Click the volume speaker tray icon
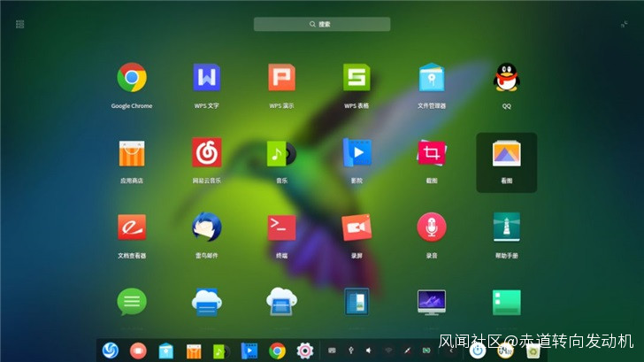Image resolution: width=644 pixels, height=362 pixels. [369, 350]
